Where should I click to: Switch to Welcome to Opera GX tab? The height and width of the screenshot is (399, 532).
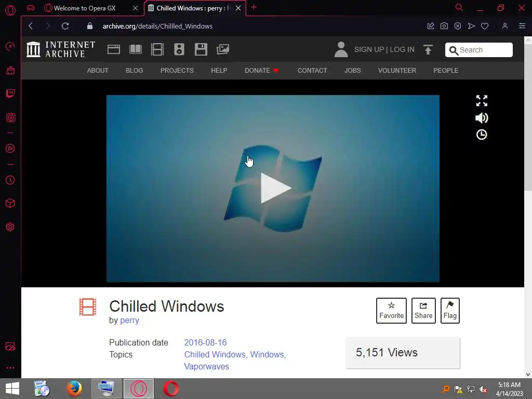85,8
